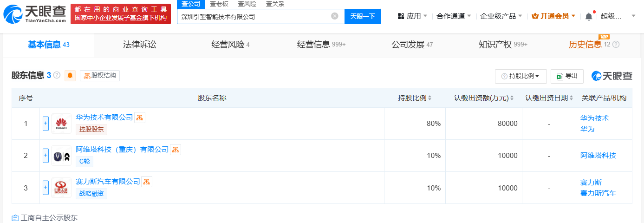Click the 工商自主公示股东 heading
This screenshot has width=644, height=223.
tap(50, 218)
